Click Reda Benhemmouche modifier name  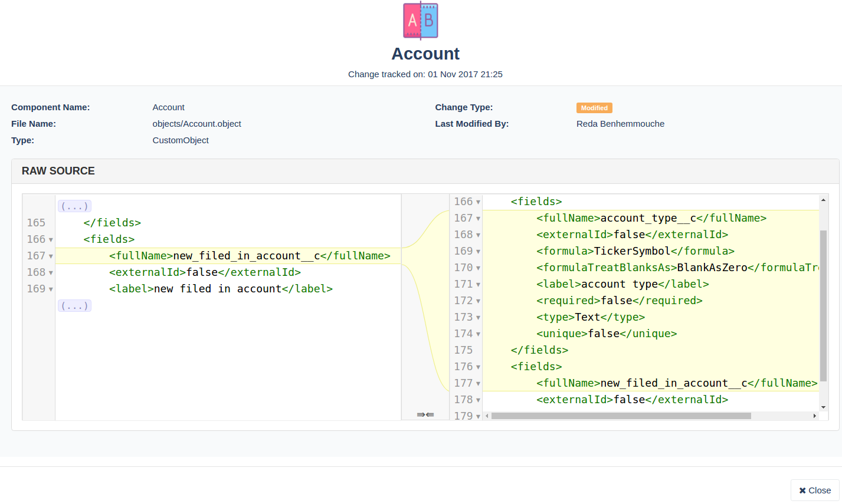[x=620, y=124]
